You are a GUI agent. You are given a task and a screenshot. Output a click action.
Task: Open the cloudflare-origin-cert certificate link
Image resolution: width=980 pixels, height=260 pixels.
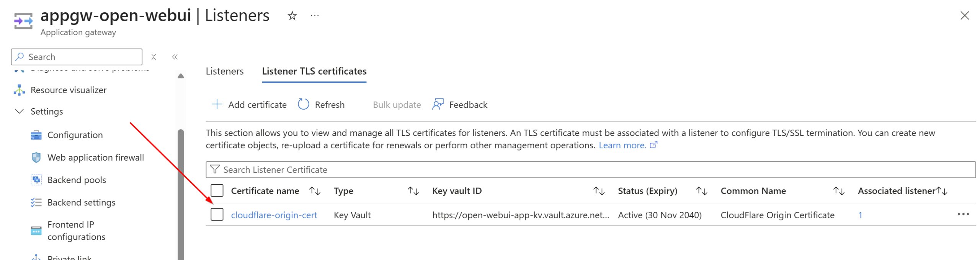tap(274, 215)
